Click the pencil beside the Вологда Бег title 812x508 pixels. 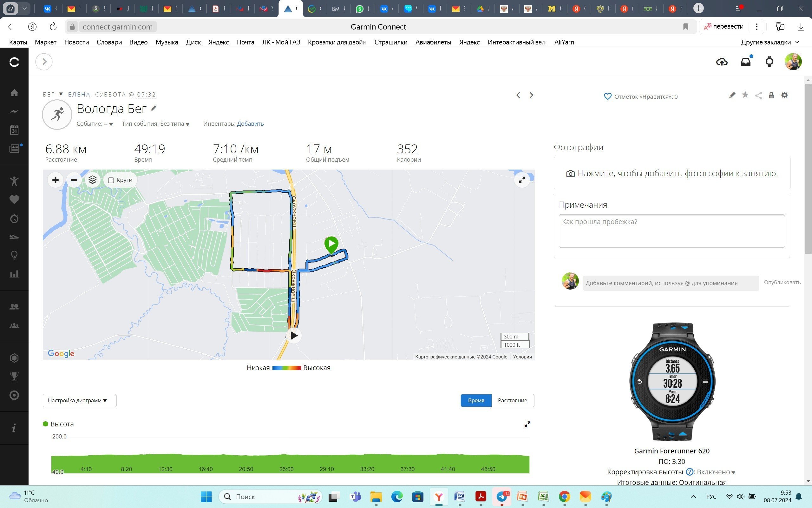click(153, 108)
